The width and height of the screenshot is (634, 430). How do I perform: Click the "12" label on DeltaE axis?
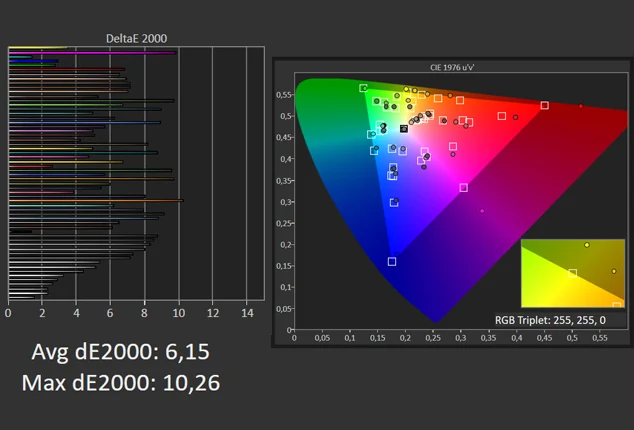pos(213,313)
